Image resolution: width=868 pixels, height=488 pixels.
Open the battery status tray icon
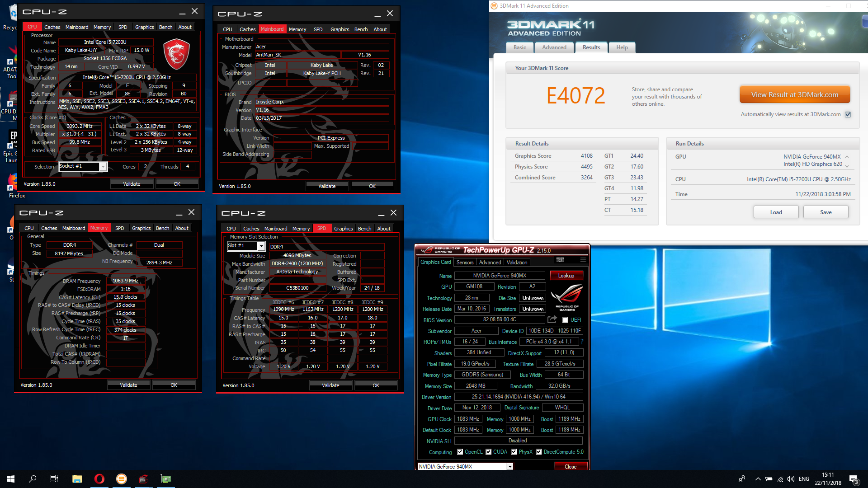tap(769, 479)
